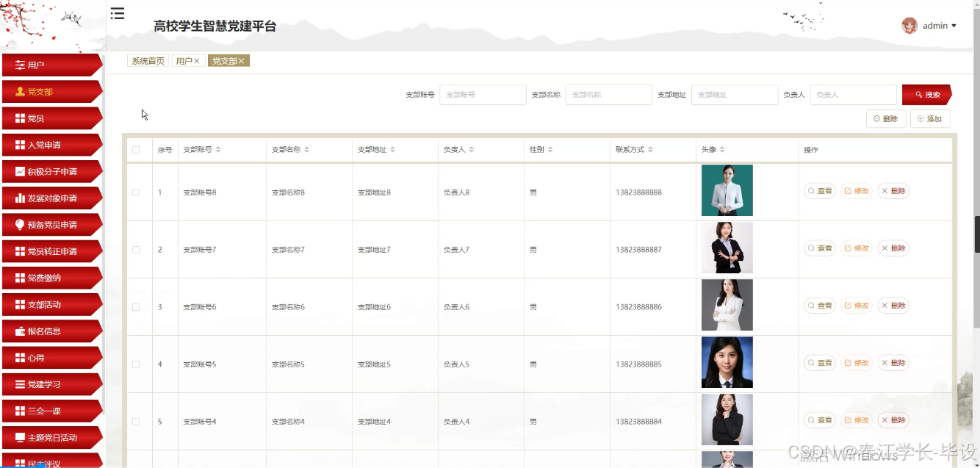The height and width of the screenshot is (468, 980).
Task: Click the admin avatar picture
Action: [x=909, y=26]
